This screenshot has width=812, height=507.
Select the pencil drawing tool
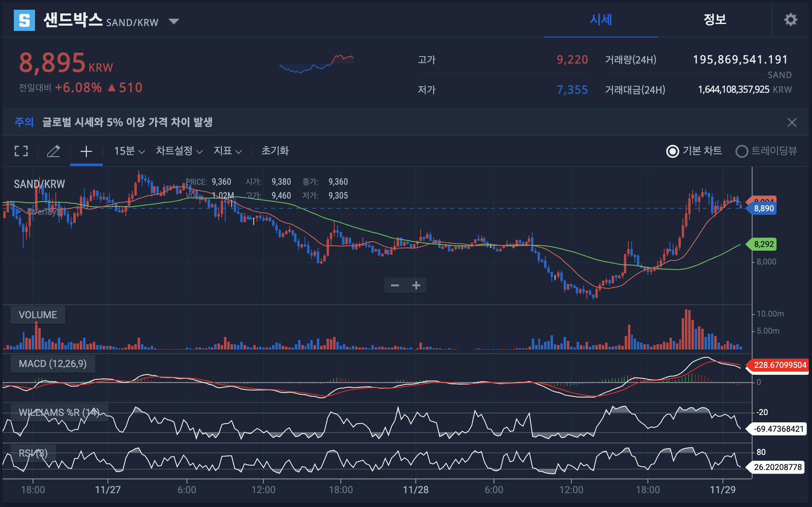(x=53, y=151)
